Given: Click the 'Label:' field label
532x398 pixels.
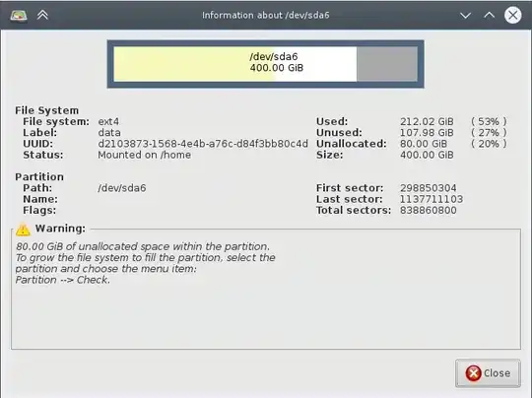Looking at the screenshot, I should click(40, 133).
